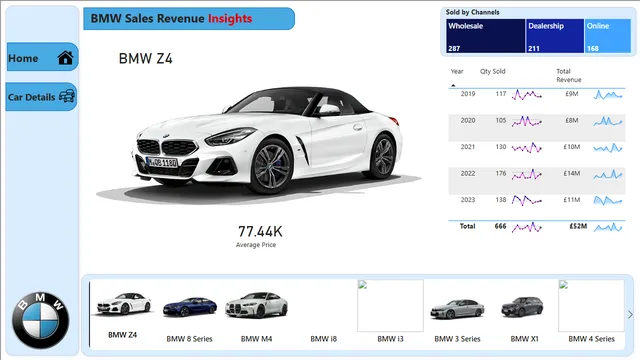The width and height of the screenshot is (640, 360).
Task: Select the 2022 year row cell
Action: click(x=468, y=173)
